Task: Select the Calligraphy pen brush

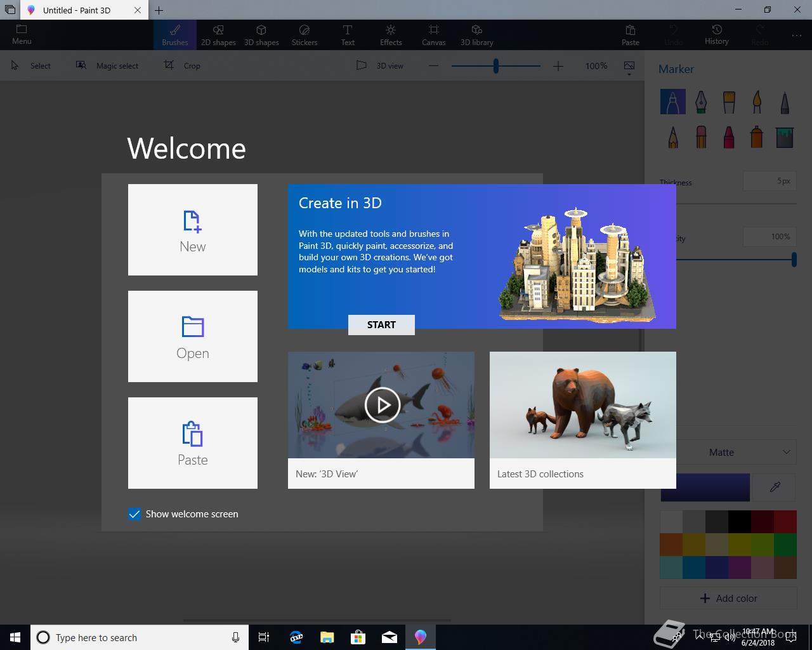Action: (701, 102)
